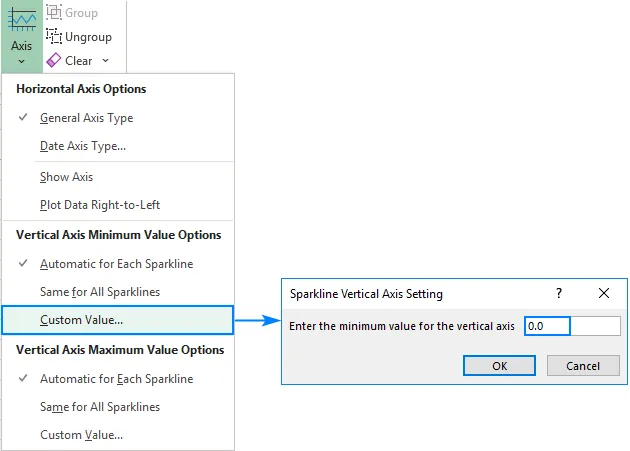Choose Date Axis Type menu item
Viewport: 630px width, 451px height.
click(83, 146)
